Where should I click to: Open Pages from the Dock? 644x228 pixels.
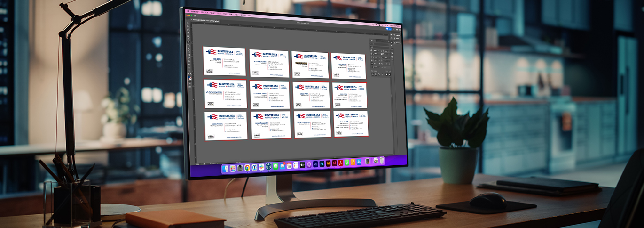click(x=353, y=162)
